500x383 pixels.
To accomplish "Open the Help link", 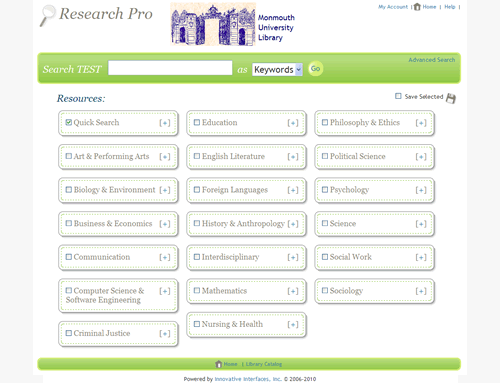I will click(x=450, y=7).
